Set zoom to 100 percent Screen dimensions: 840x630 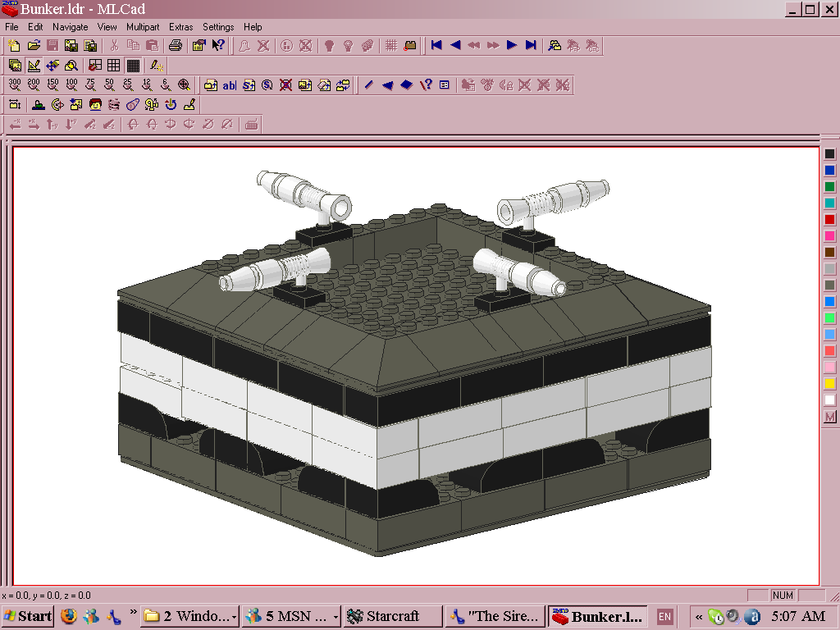(71, 84)
